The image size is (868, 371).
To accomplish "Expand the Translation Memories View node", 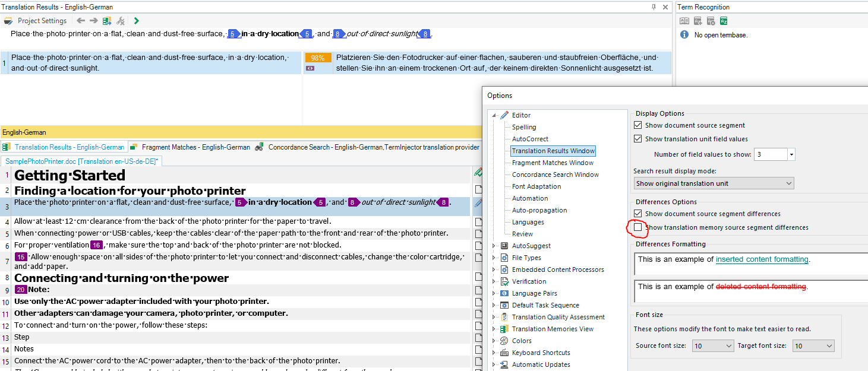I will pos(494,329).
